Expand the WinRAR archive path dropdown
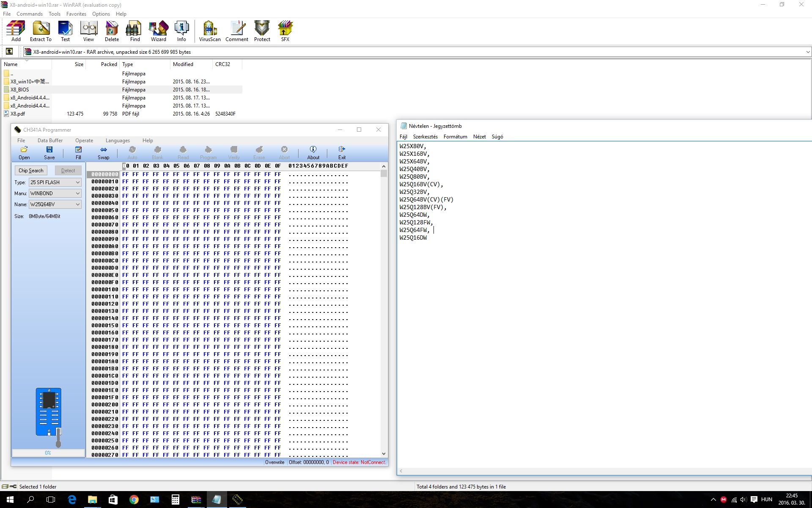Image resolution: width=812 pixels, height=508 pixels. coord(807,52)
